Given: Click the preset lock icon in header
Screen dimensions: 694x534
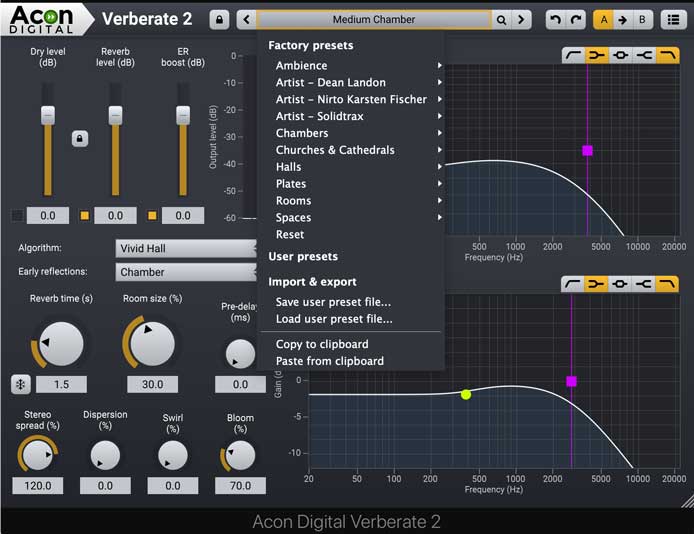Looking at the screenshot, I should 219,20.
